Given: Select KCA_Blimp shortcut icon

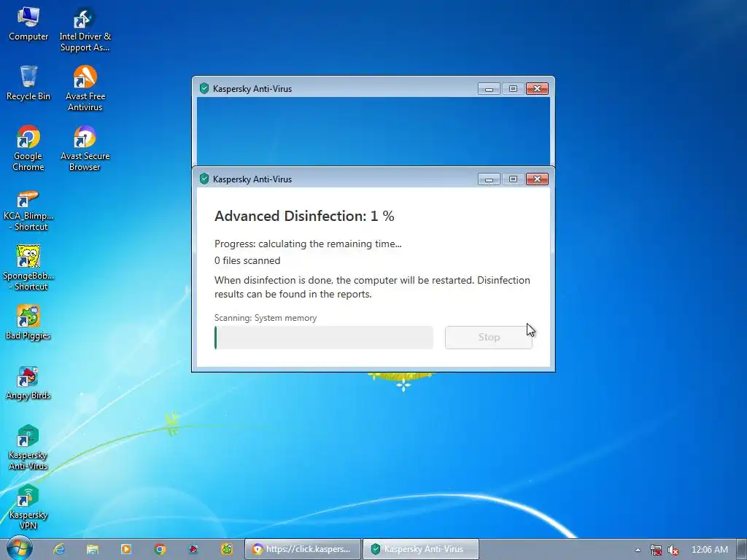Looking at the screenshot, I should pos(28,209).
